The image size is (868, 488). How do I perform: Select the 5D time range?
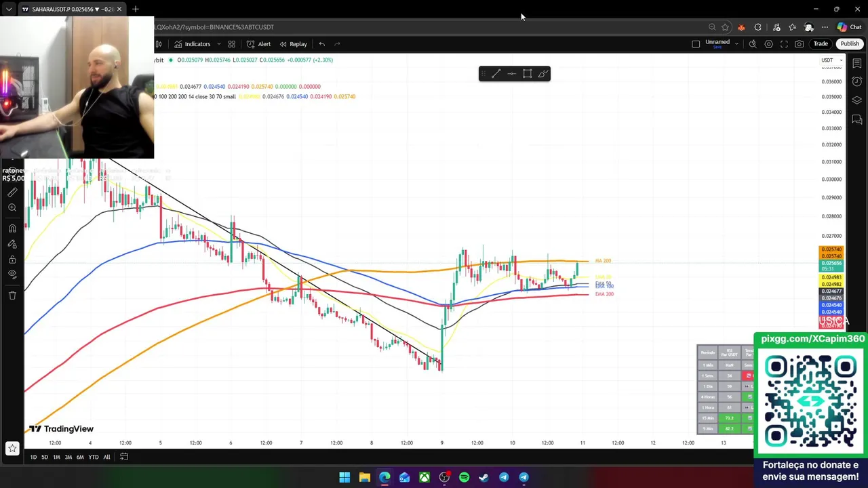[45, 457]
